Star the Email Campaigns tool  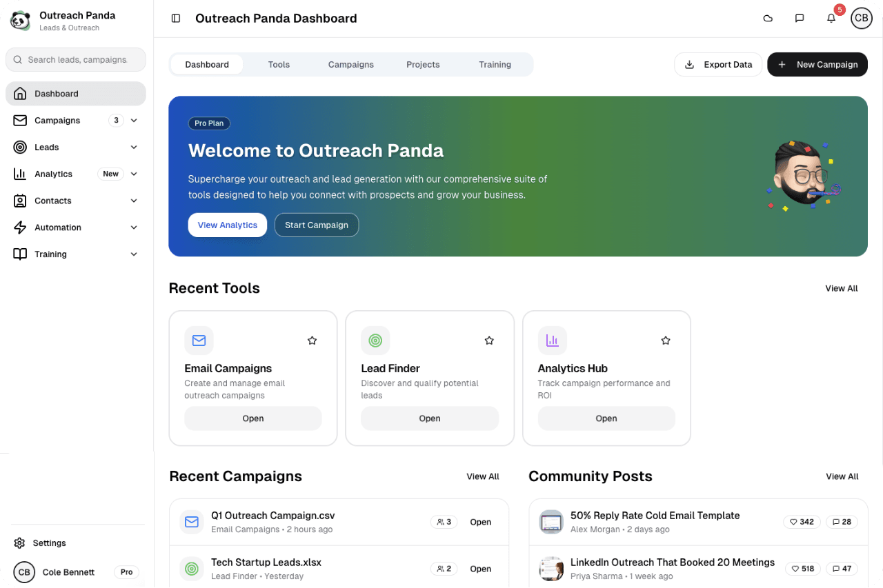(312, 340)
